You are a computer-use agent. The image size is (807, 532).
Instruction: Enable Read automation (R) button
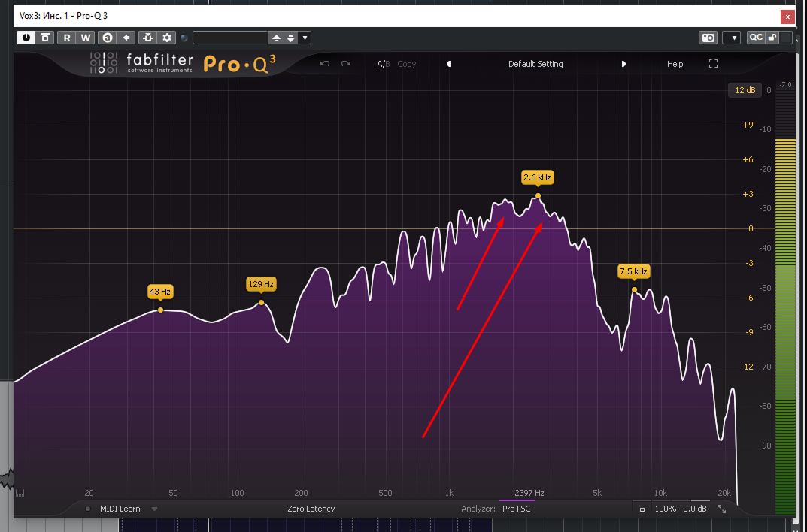point(67,38)
